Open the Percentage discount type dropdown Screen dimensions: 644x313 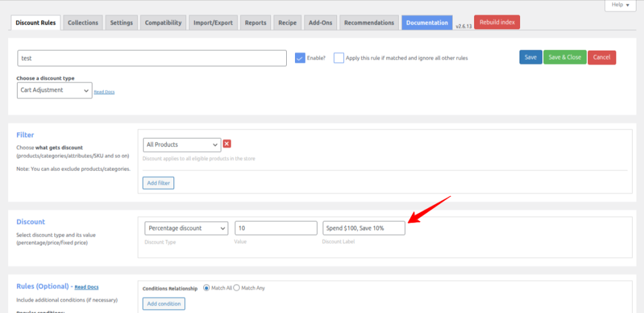(x=186, y=228)
